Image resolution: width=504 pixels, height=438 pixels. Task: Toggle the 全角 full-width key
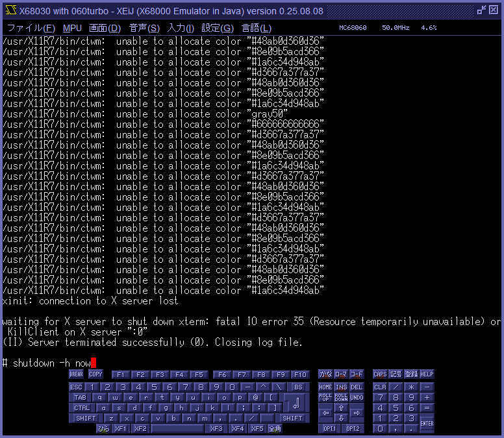pyautogui.click(x=275, y=429)
